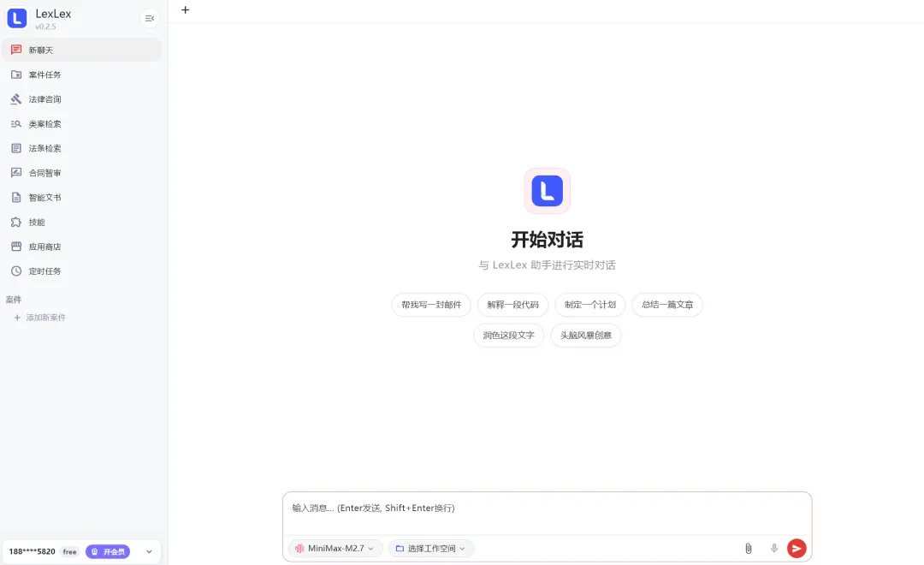Choose the 帮我写一封邮件 suggestion
Screen dimensions: 924x565
point(431,305)
